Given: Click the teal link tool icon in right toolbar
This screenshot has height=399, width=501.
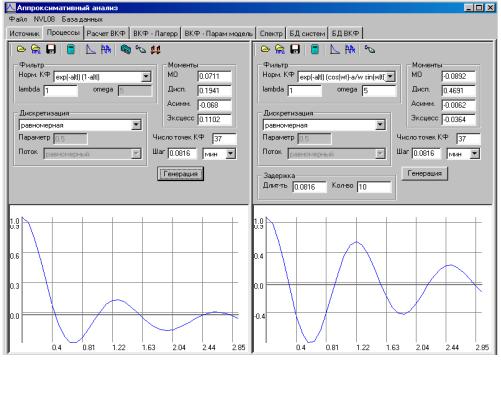Looking at the screenshot, I should (x=370, y=50).
